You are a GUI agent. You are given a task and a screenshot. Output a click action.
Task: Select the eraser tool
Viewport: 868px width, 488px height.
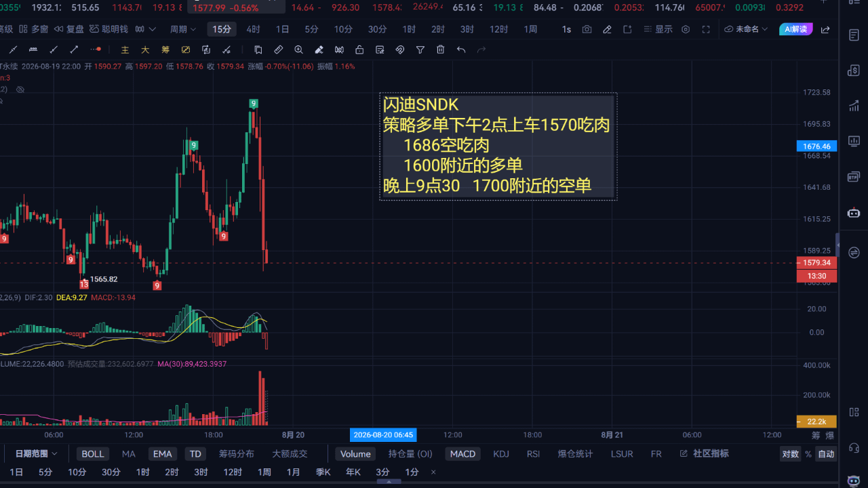tap(319, 49)
